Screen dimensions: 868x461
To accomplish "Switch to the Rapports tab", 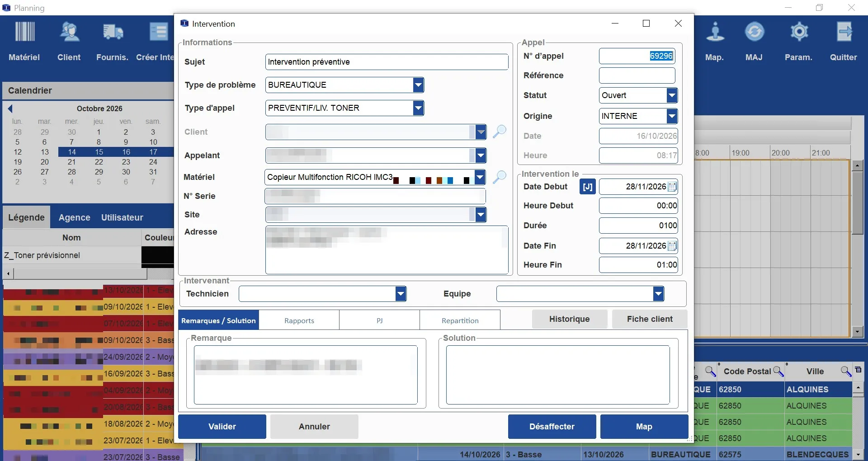I will pyautogui.click(x=299, y=320).
